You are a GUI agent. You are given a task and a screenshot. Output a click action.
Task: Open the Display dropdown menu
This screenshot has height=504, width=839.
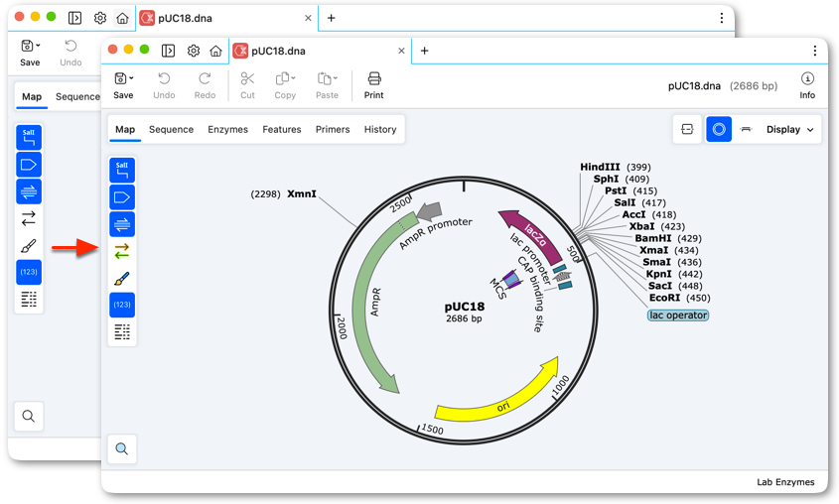[789, 129]
